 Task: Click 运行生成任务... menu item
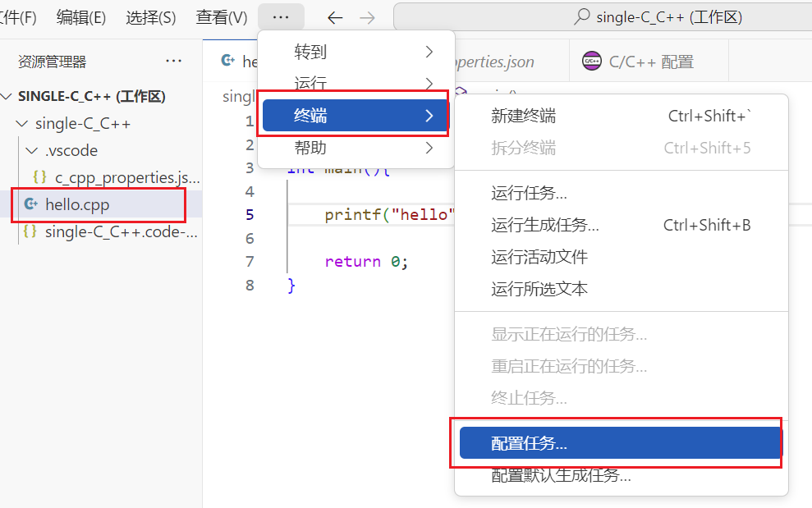click(545, 225)
